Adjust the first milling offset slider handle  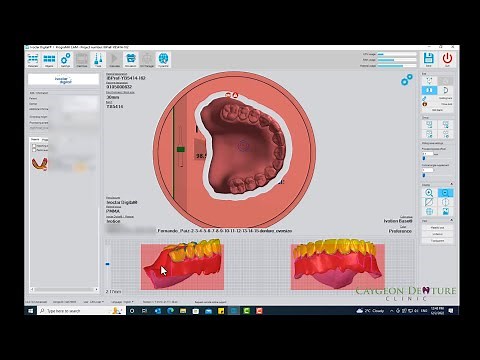pos(424,159)
